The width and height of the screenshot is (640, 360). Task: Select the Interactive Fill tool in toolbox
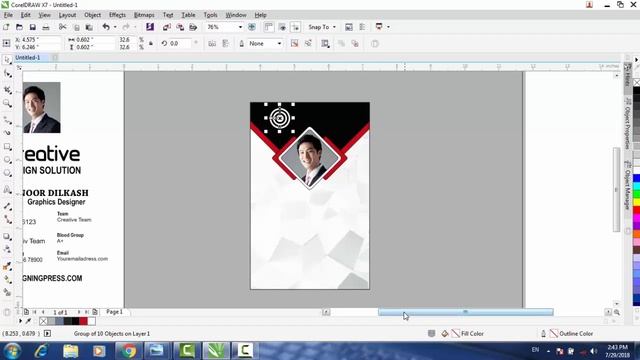pyautogui.click(x=7, y=279)
